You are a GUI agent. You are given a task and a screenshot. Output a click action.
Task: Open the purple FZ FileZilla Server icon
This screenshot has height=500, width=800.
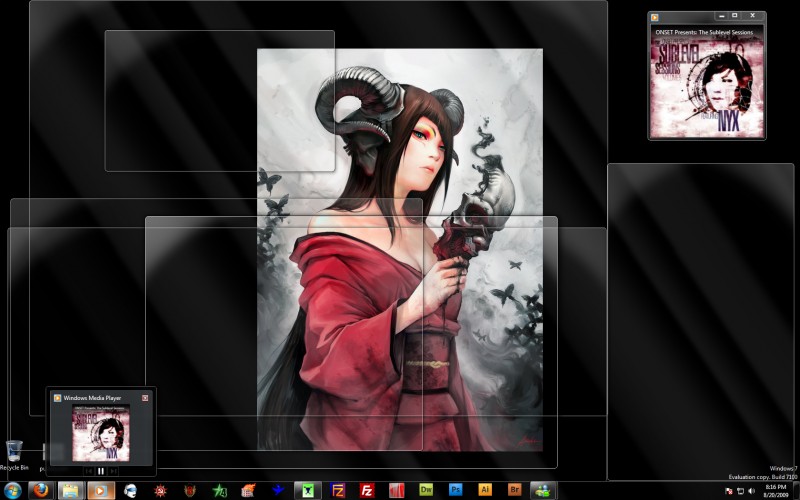pyautogui.click(x=337, y=491)
